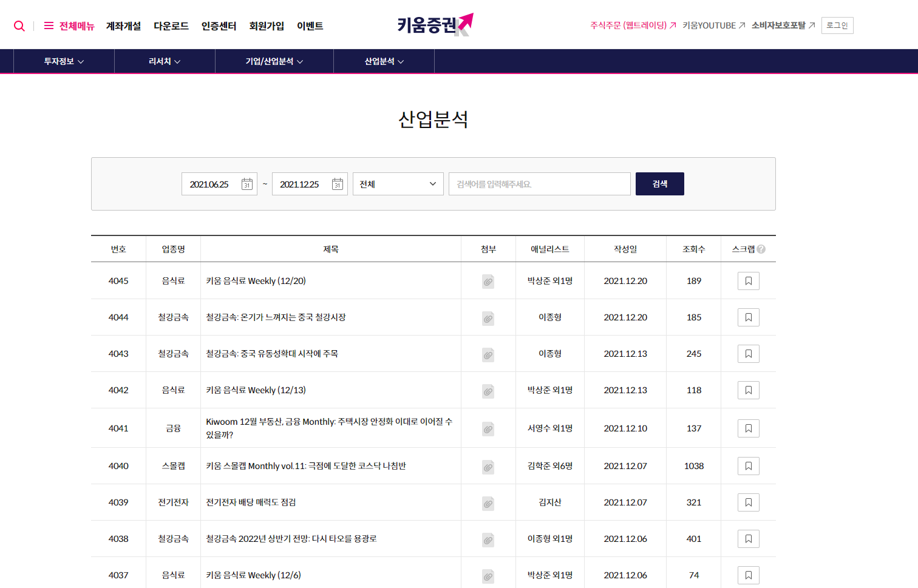Open attachment for report 4044
This screenshot has height=588, width=918.
(488, 318)
